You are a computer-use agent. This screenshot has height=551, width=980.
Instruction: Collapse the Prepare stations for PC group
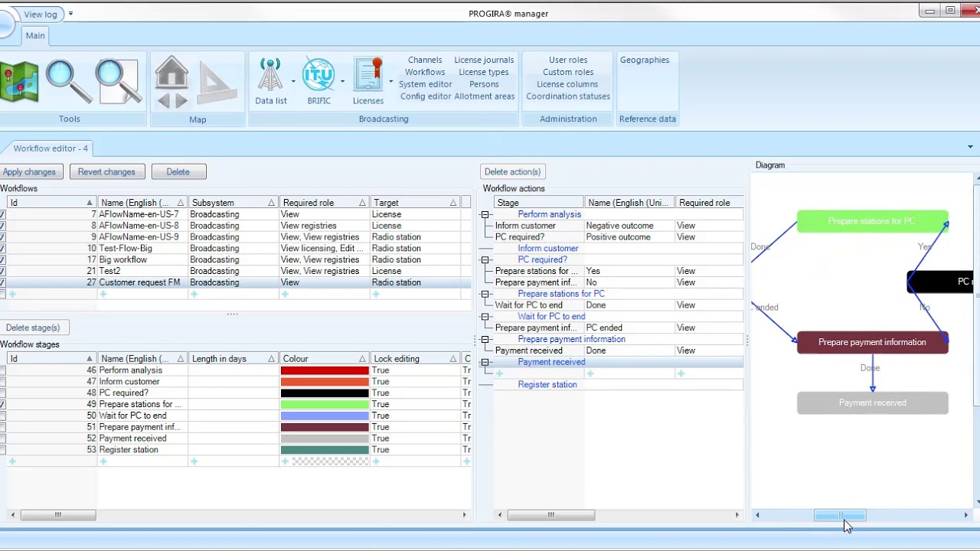pyautogui.click(x=485, y=294)
